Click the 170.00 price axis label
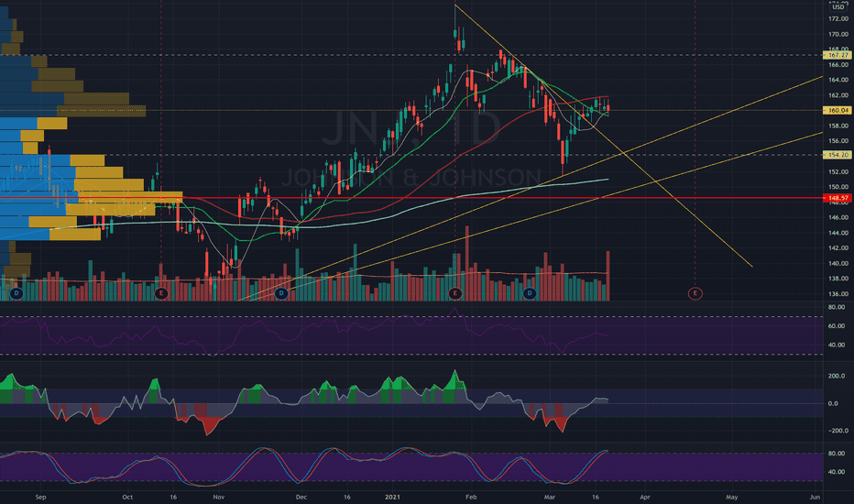Screen dimensions: 854x504 tap(838, 34)
